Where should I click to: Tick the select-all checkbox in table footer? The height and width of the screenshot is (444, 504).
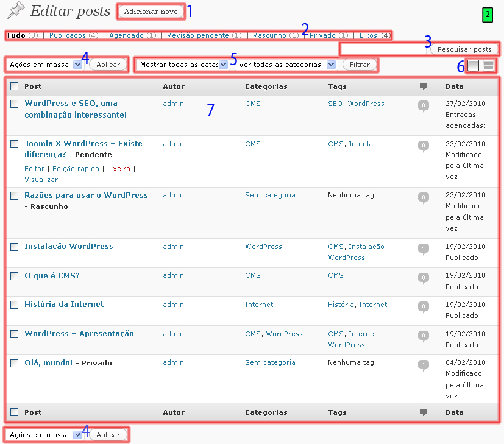[x=15, y=412]
